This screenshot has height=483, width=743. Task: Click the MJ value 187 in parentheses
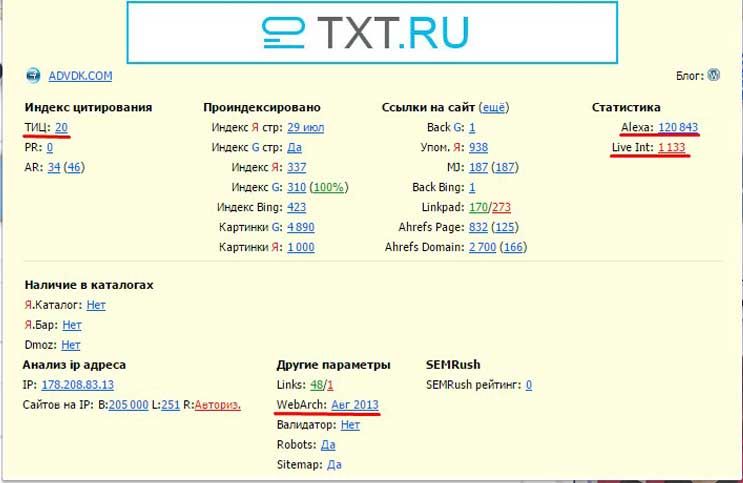pyautogui.click(x=505, y=167)
